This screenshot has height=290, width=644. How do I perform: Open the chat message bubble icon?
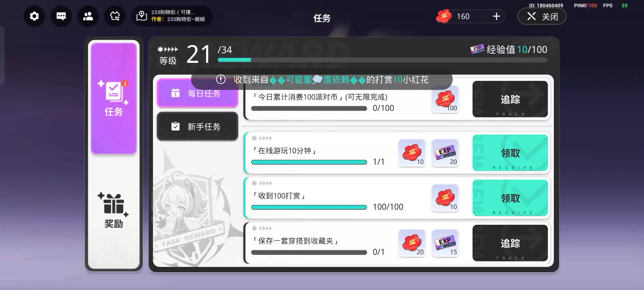click(61, 16)
